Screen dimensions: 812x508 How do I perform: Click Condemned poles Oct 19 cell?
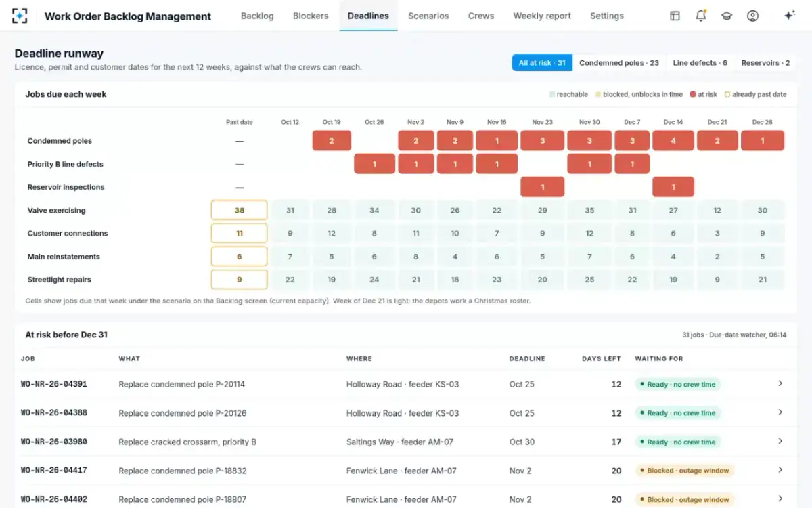tap(332, 141)
